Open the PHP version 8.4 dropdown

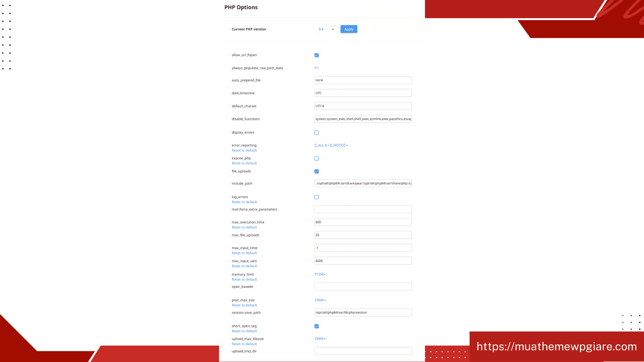tap(326, 29)
